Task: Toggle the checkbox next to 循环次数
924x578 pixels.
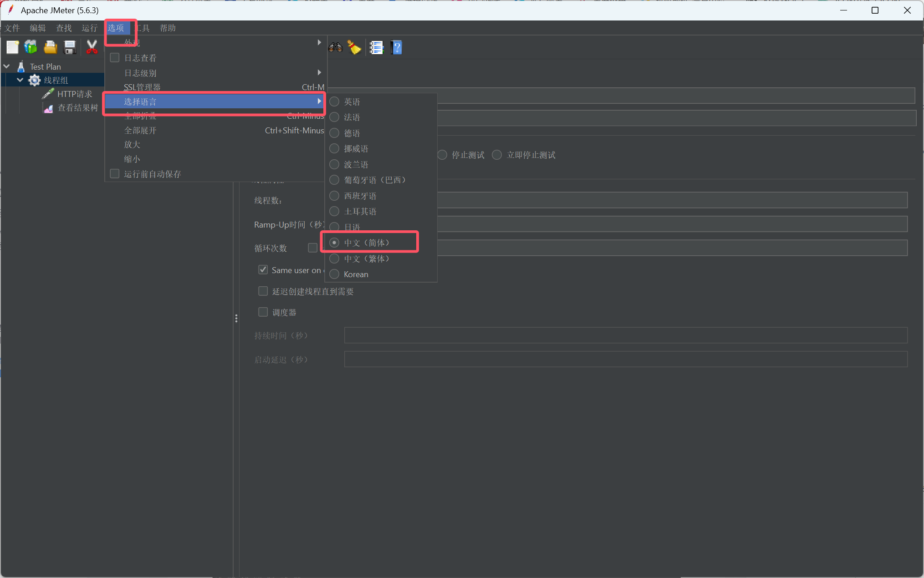Action: coord(312,248)
